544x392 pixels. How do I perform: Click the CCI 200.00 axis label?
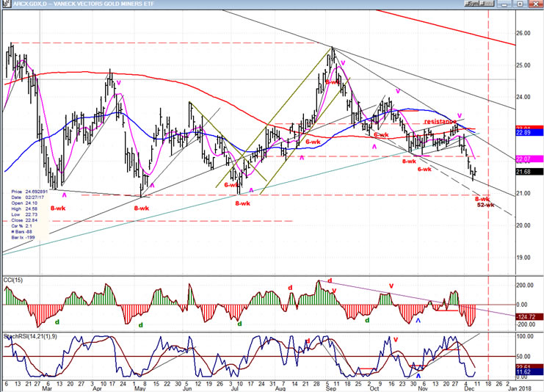[525, 285]
